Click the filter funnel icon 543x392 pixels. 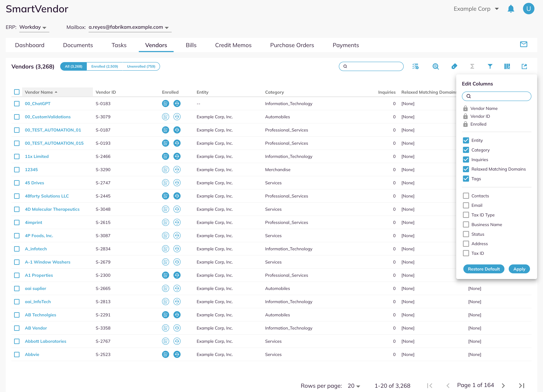coord(490,67)
